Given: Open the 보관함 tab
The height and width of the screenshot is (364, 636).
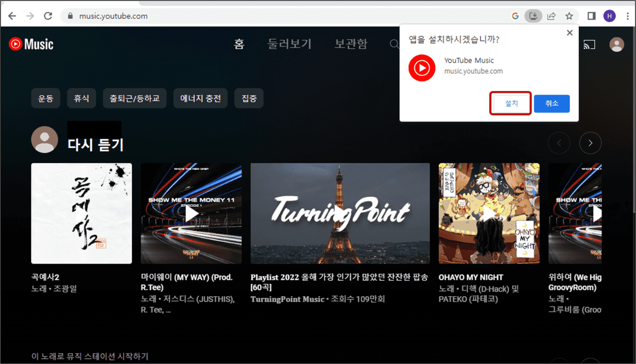Looking at the screenshot, I should pos(351,44).
